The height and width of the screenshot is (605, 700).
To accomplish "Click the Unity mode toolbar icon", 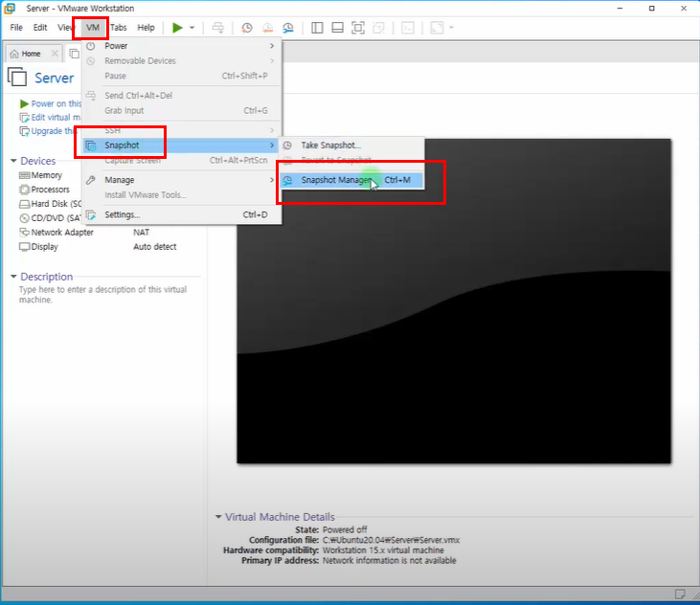I will (x=378, y=28).
